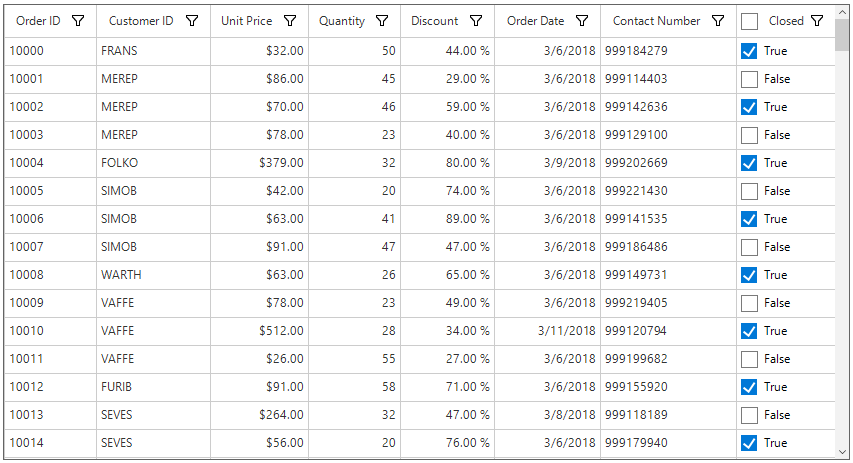The height and width of the screenshot is (463, 853).
Task: Select the $26.00 unit price cell
Action: pos(259,360)
